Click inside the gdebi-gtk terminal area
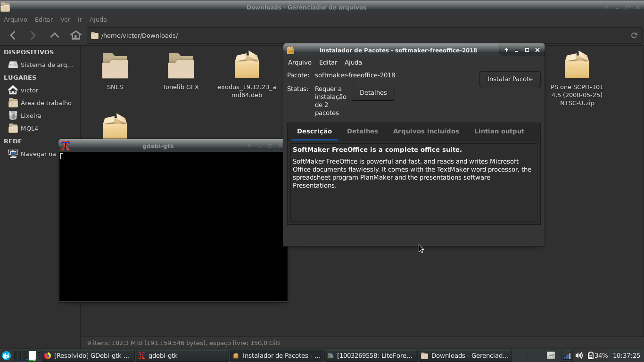644x362 pixels. (173, 226)
